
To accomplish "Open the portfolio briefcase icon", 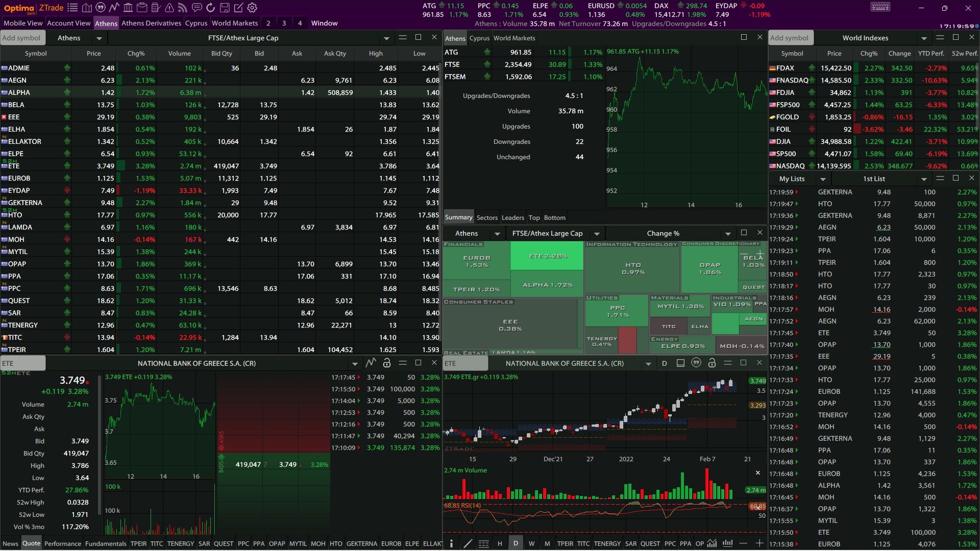I will tap(142, 8).
